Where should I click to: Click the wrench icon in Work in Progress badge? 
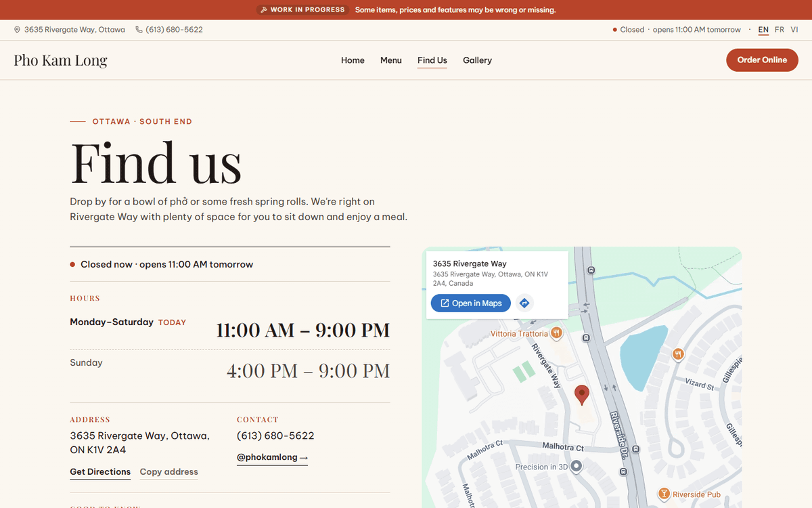tap(264, 10)
